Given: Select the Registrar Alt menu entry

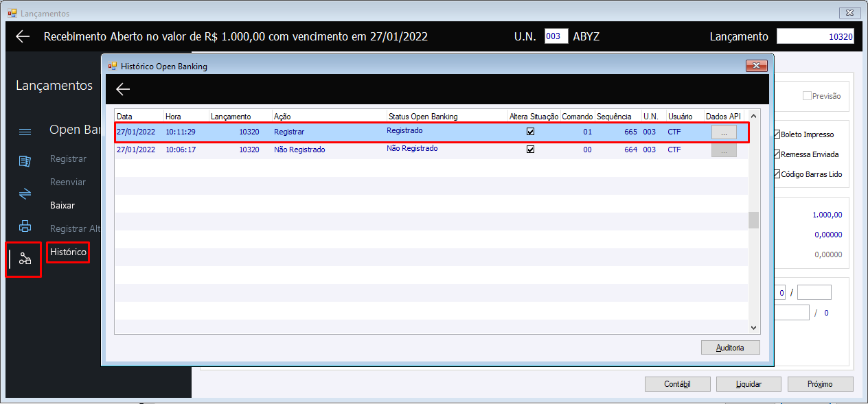Looking at the screenshot, I should click(76, 228).
